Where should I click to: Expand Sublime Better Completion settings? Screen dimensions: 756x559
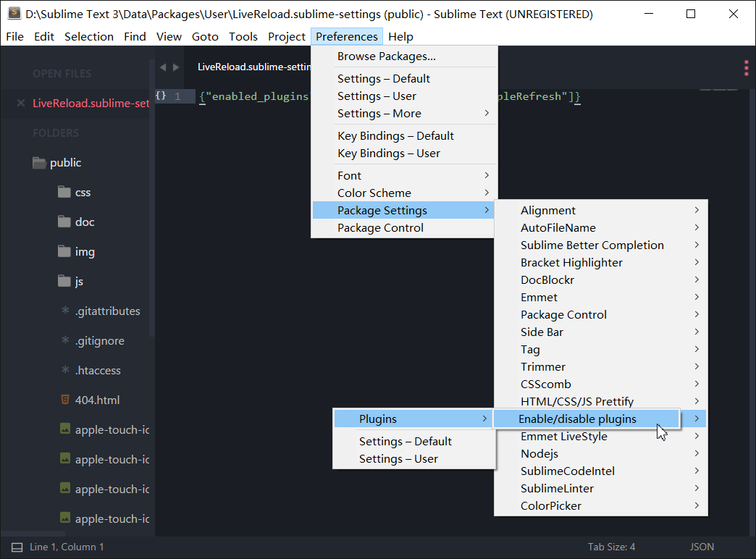point(601,245)
